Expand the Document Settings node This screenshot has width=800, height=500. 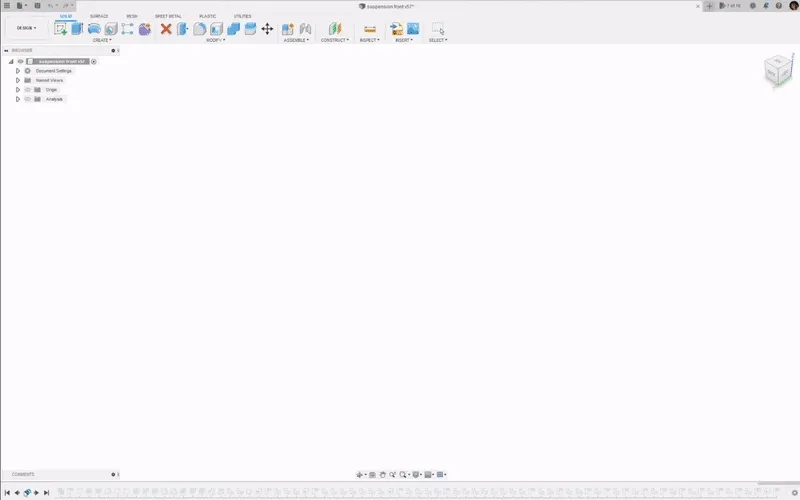18,71
